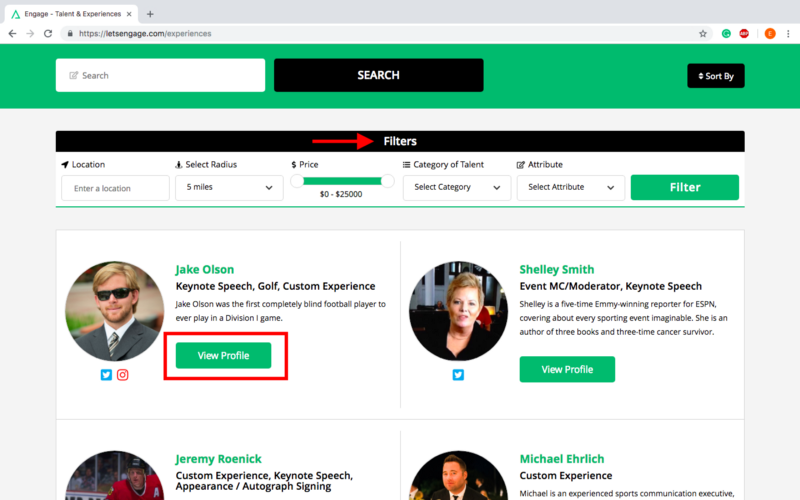Bookmark page with the star icon
This screenshot has width=800, height=500.
tap(703, 33)
